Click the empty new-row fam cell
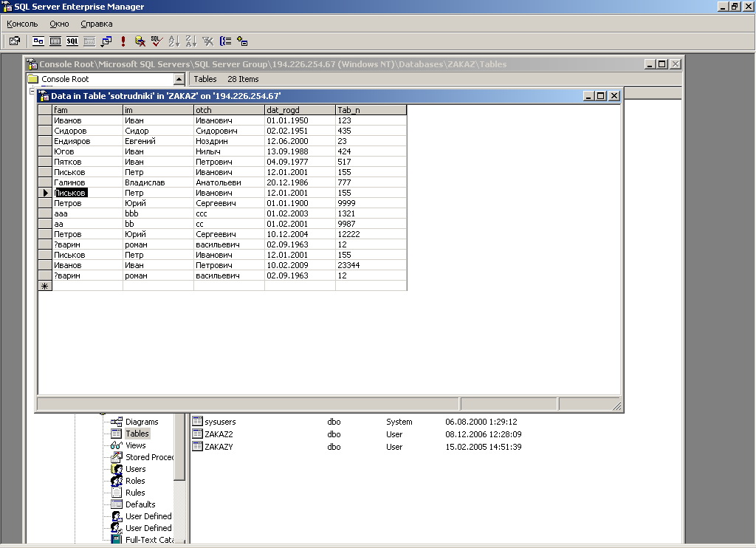This screenshot has height=548, width=756. (87, 286)
